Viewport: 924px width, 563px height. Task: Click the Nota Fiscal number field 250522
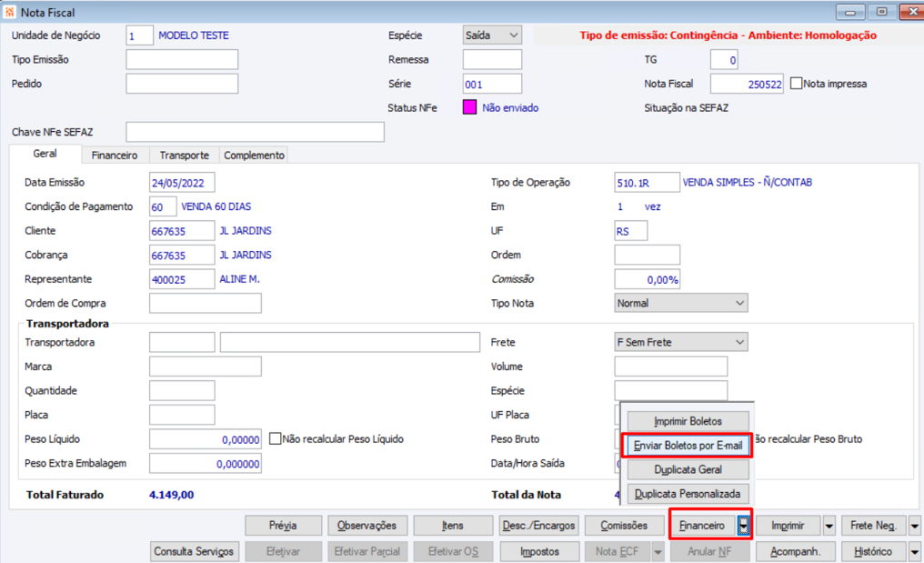pos(748,84)
